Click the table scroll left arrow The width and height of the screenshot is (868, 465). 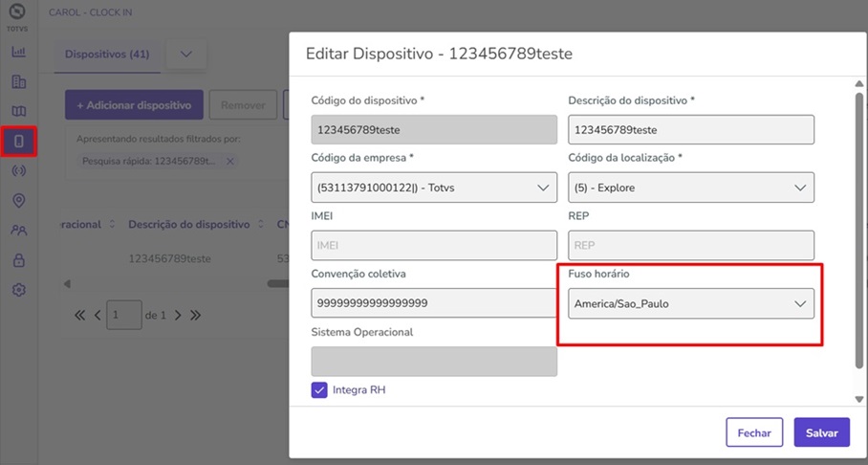coord(67,284)
